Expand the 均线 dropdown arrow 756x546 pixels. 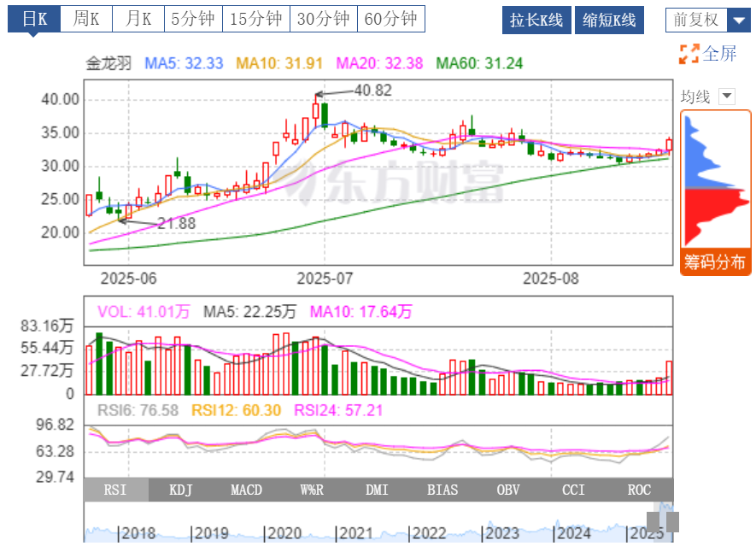(x=727, y=97)
